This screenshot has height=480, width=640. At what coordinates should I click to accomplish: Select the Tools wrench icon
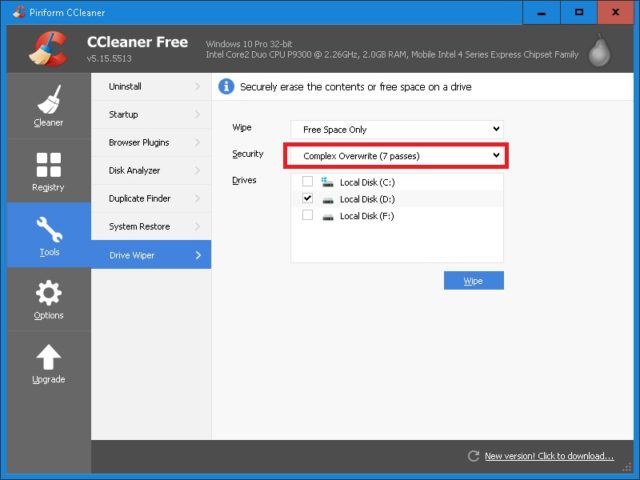point(49,229)
